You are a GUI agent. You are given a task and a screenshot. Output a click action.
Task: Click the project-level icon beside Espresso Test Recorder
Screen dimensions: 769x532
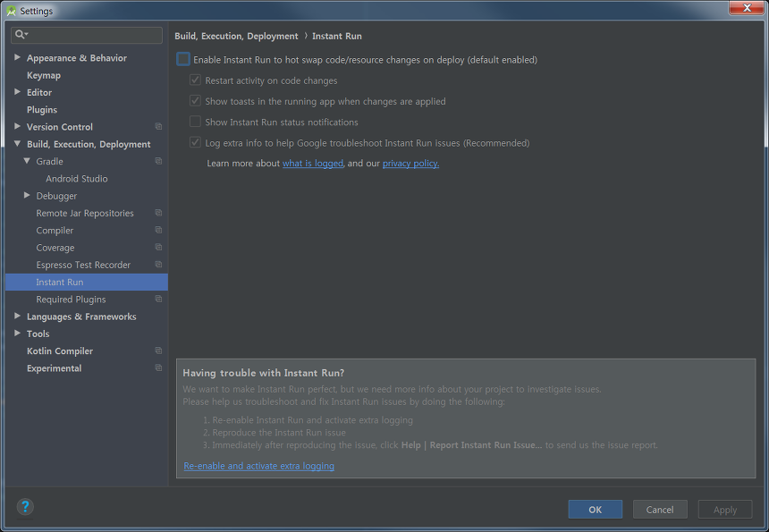pos(158,265)
